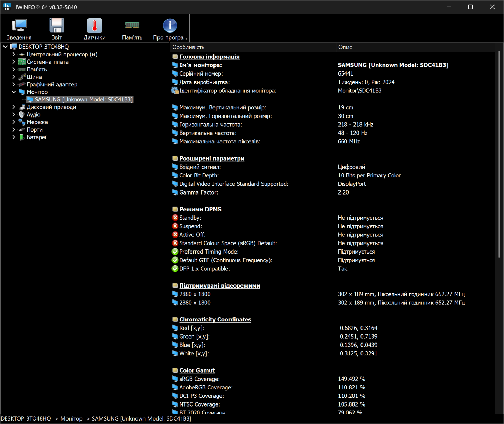Click the RAM icon beside Пам'ять in tree
Viewport: 504px width, 424px height.
click(x=22, y=69)
